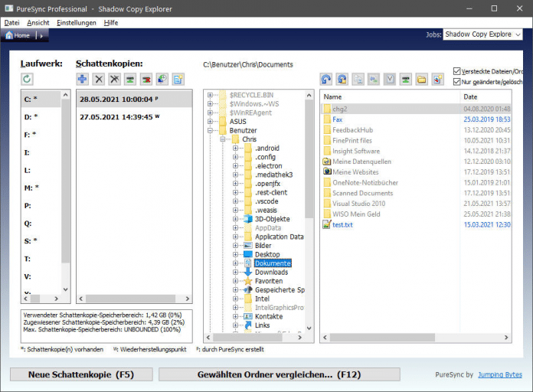Toggle Versteckte Dateien/Ordner checkbox
The width and height of the screenshot is (533, 392).
[457, 71]
